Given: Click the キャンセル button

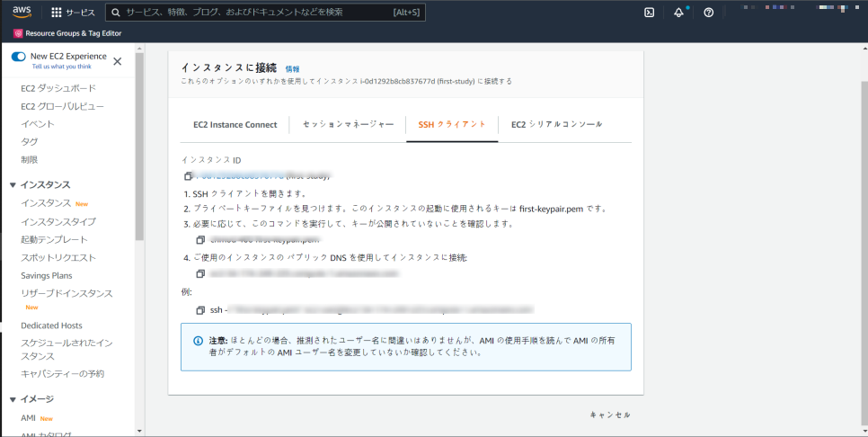Looking at the screenshot, I should (610, 415).
